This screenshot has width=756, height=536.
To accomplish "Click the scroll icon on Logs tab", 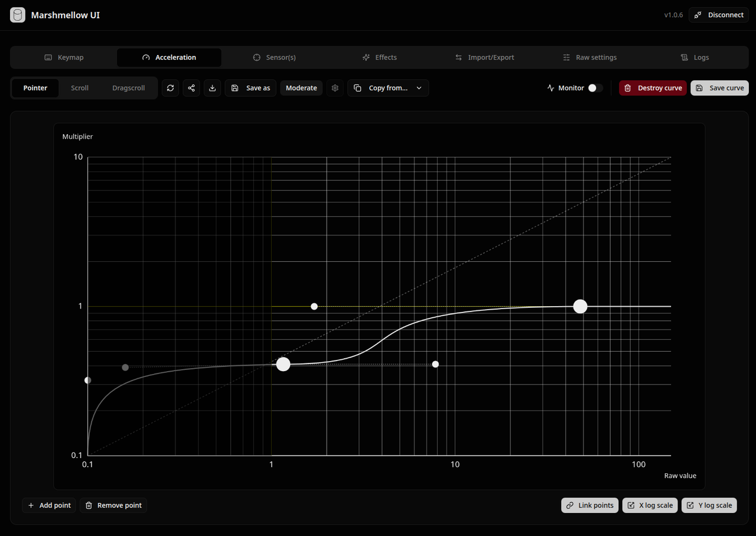I will (x=685, y=57).
